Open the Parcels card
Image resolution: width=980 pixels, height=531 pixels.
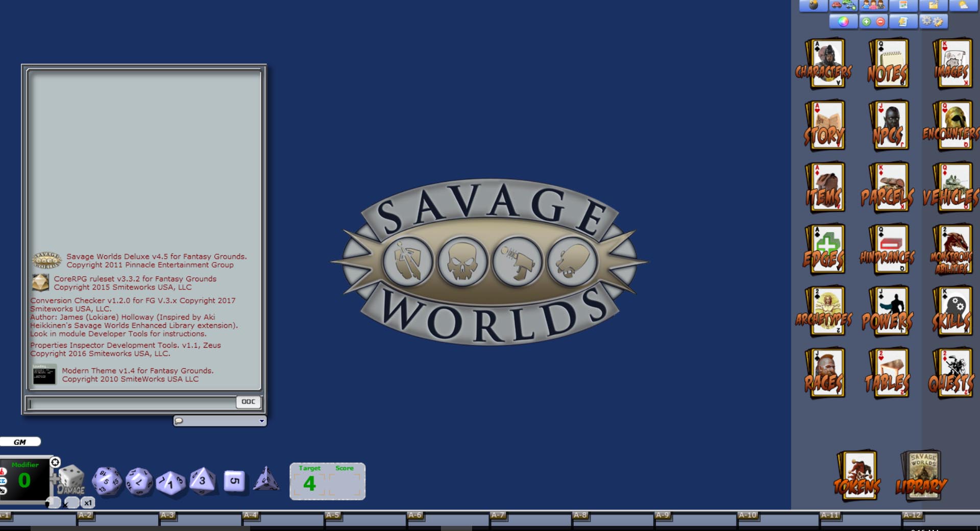[x=888, y=187]
